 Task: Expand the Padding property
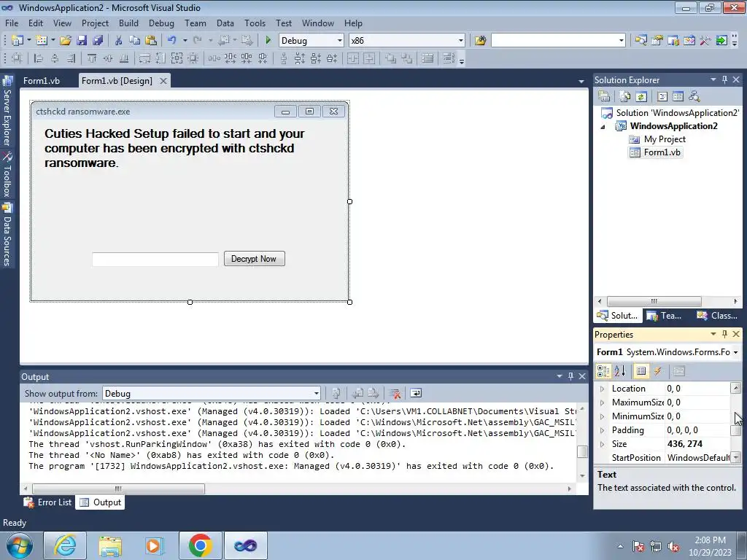602,430
